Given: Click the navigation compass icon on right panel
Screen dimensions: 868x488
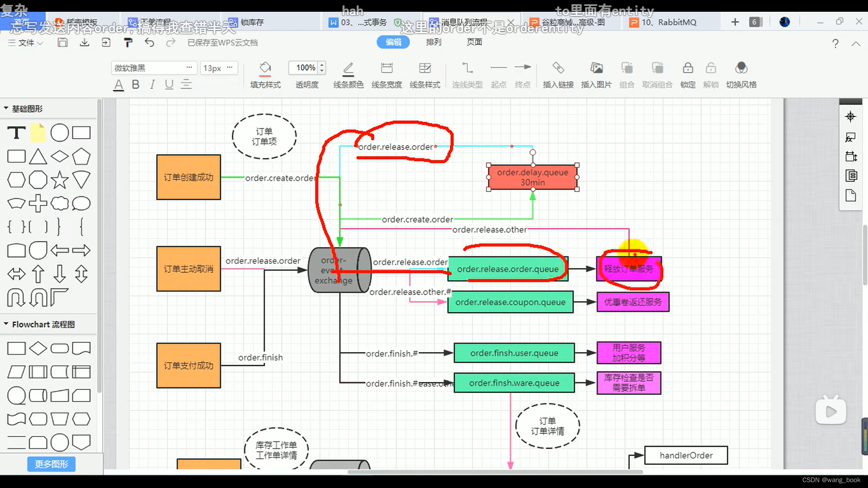Looking at the screenshot, I should click(x=850, y=117).
